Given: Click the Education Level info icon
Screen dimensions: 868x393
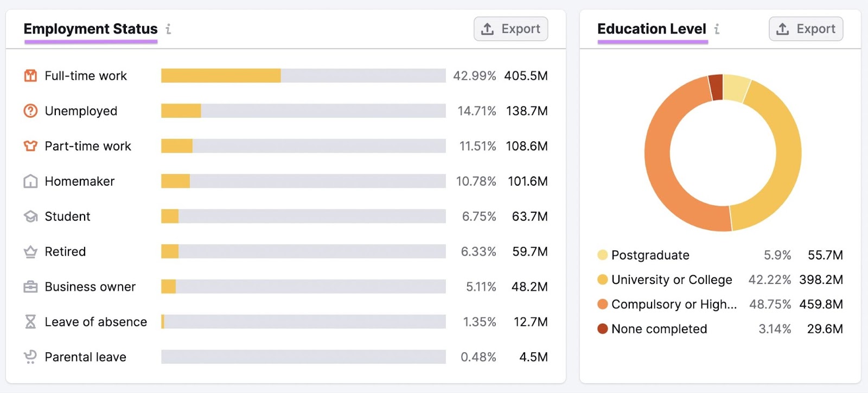Looking at the screenshot, I should click(717, 30).
